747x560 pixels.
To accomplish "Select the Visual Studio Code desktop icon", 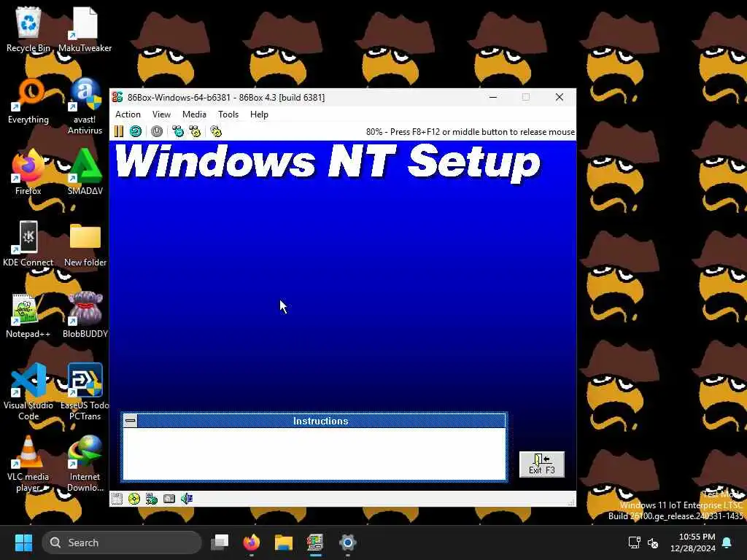I will tap(28, 392).
